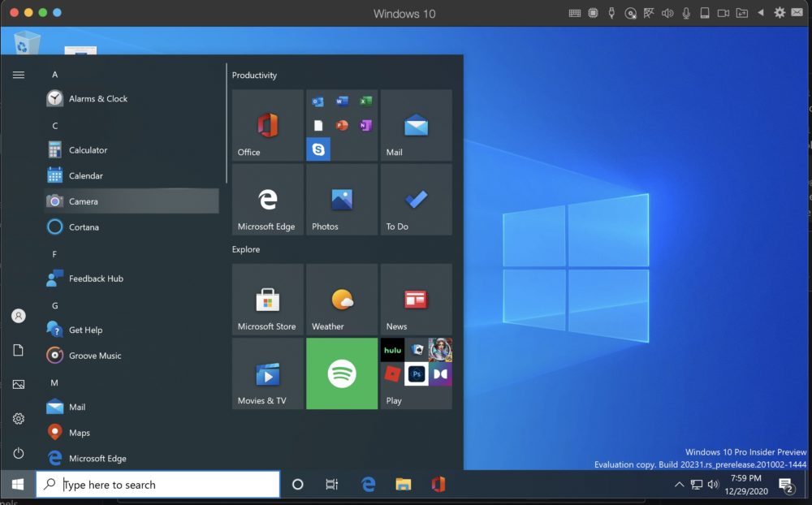Screen dimensions: 812x505
Task: Open the Action Center notifications
Action: point(787,486)
